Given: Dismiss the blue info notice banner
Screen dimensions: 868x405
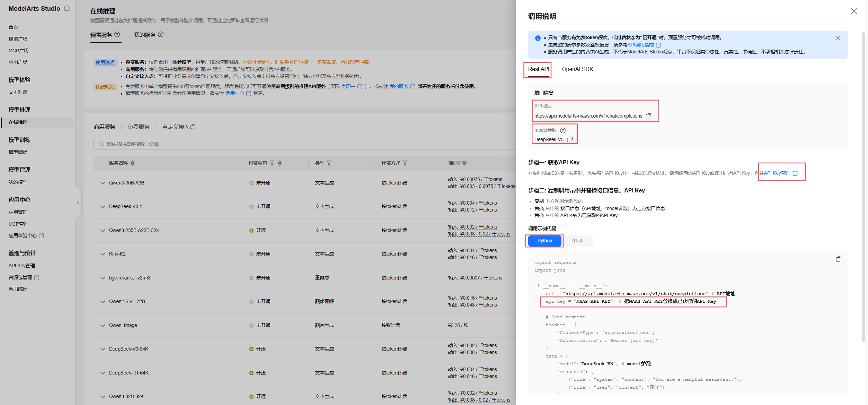Looking at the screenshot, I should pyautogui.click(x=838, y=38).
